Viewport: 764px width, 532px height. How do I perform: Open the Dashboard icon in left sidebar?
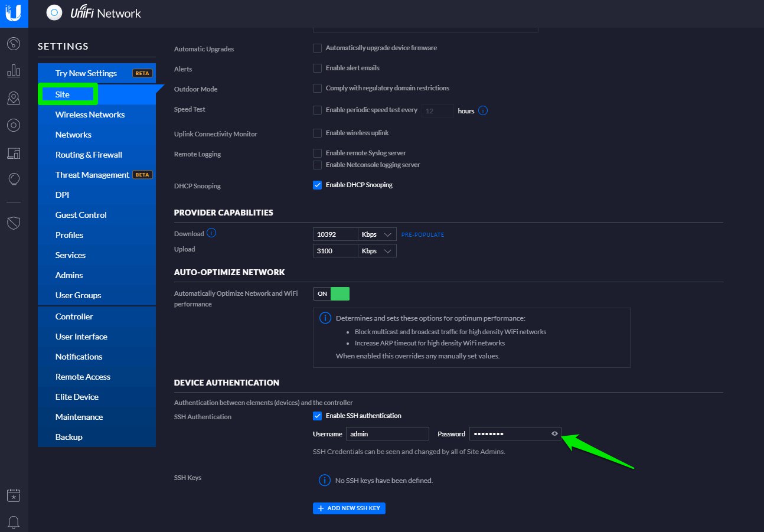pos(14,44)
